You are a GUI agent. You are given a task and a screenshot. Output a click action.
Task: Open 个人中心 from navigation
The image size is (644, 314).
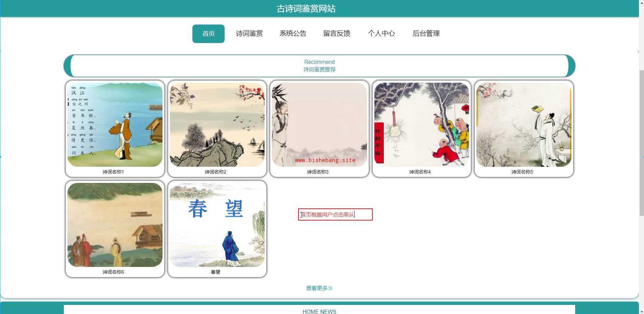click(x=381, y=34)
